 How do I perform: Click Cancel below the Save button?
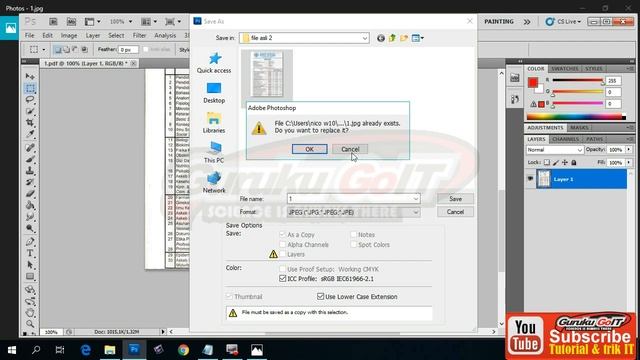pos(456,212)
